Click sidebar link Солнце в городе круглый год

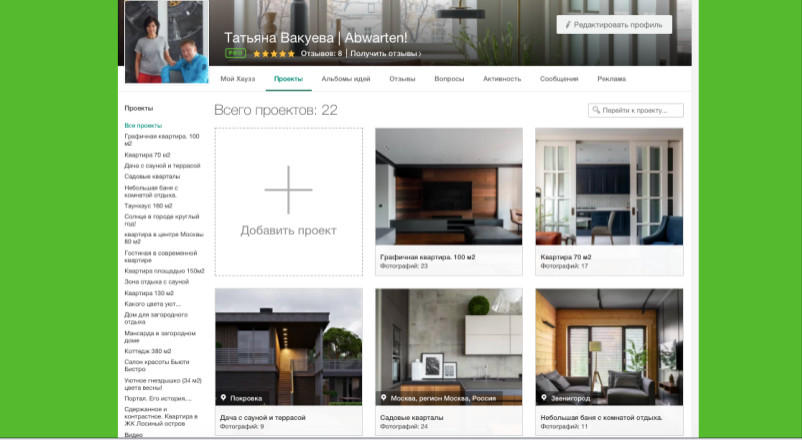tap(162, 220)
